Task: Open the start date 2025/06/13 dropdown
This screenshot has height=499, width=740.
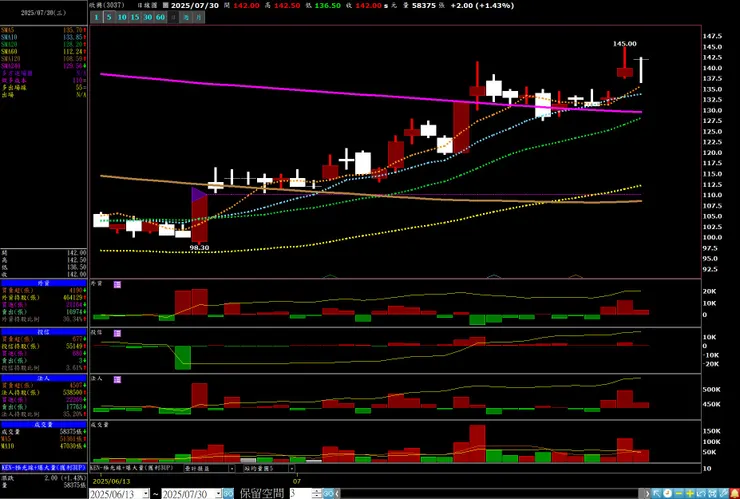Action: point(145,494)
